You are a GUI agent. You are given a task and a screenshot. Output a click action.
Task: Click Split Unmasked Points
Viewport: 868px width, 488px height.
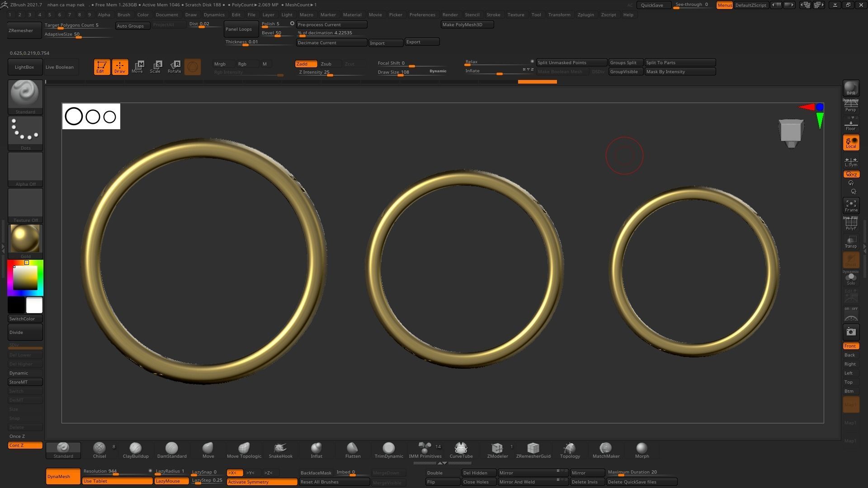point(571,62)
